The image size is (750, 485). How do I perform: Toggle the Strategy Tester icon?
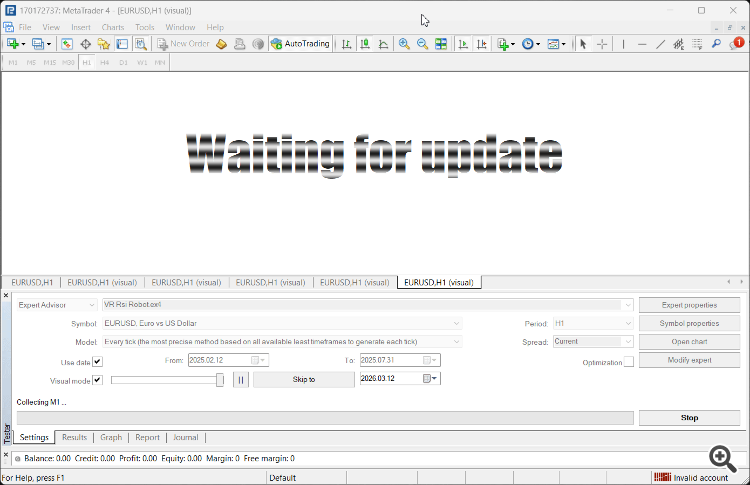click(x=141, y=44)
